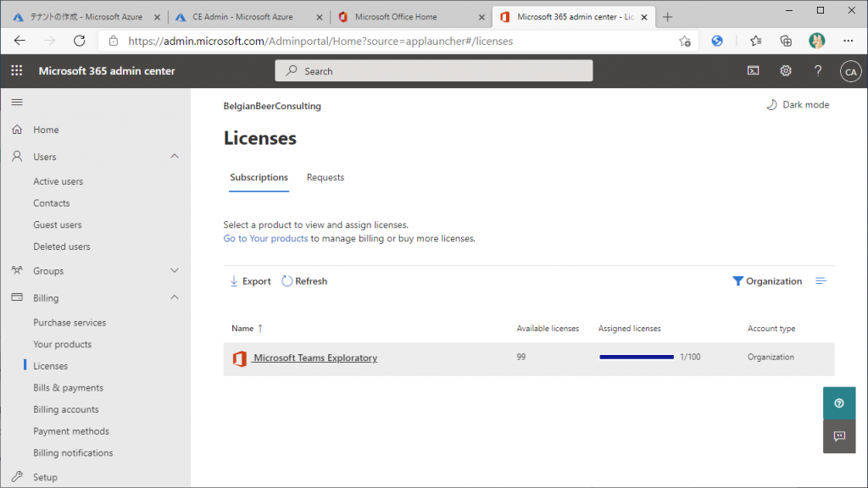Open the Cloud Shell icon in header
The width and height of the screenshot is (868, 488).
point(754,71)
